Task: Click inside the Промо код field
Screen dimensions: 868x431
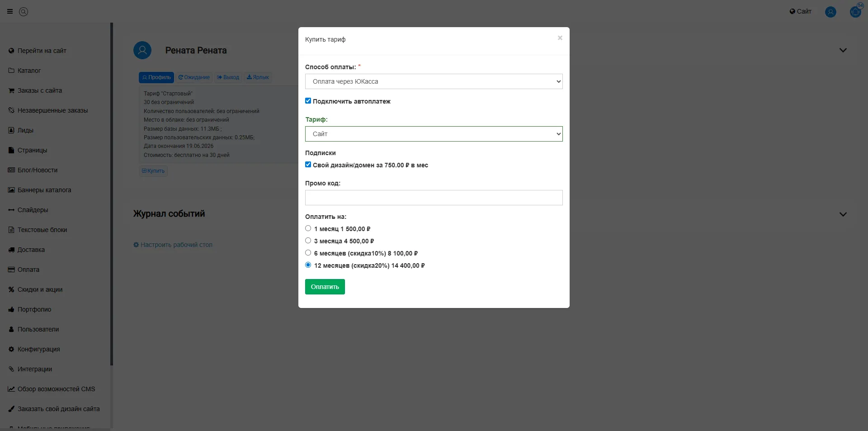Action: click(x=434, y=198)
